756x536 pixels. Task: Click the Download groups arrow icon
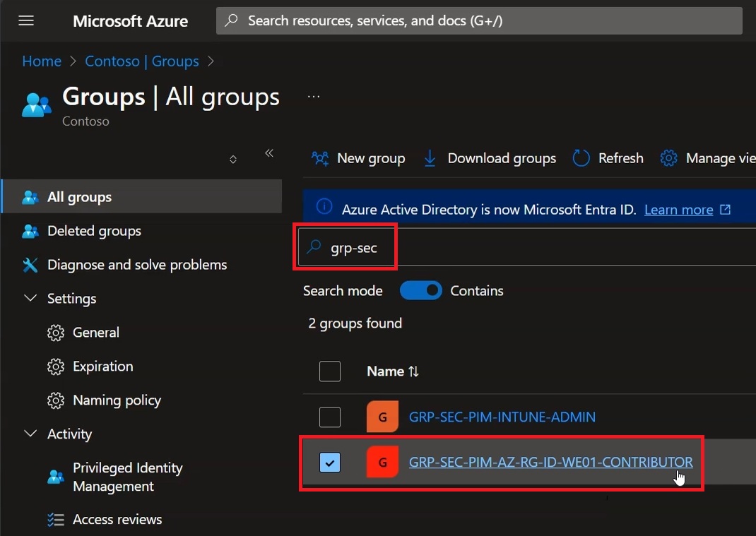click(x=430, y=158)
